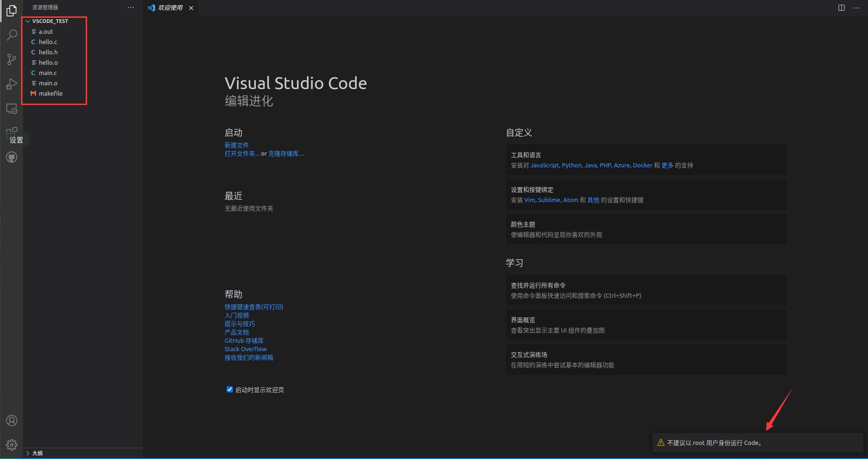Viewport: 868px width, 459px height.
Task: Click 资源管理器 panel title
Action: point(45,8)
